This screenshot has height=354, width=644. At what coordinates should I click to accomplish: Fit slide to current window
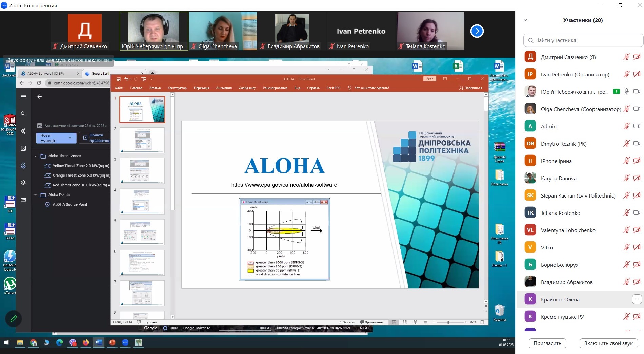(482, 322)
